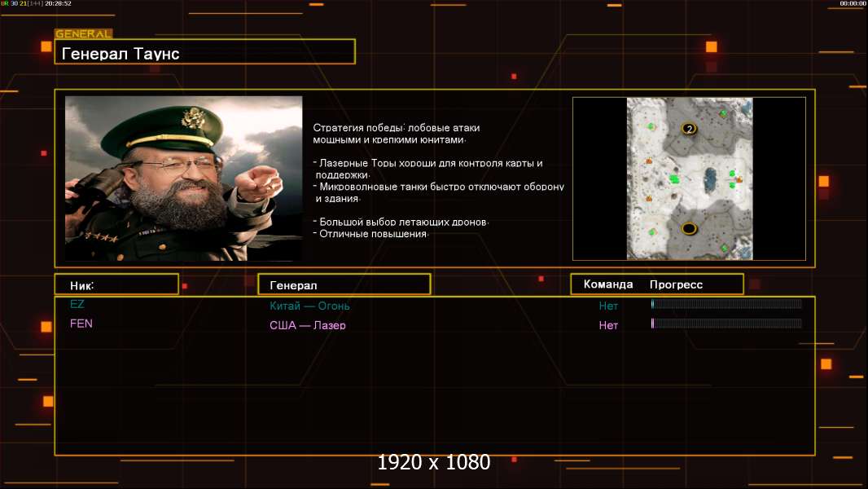
Task: Click 'Стратегия победы: лобовые атаки' text line
Action: pyautogui.click(x=397, y=127)
